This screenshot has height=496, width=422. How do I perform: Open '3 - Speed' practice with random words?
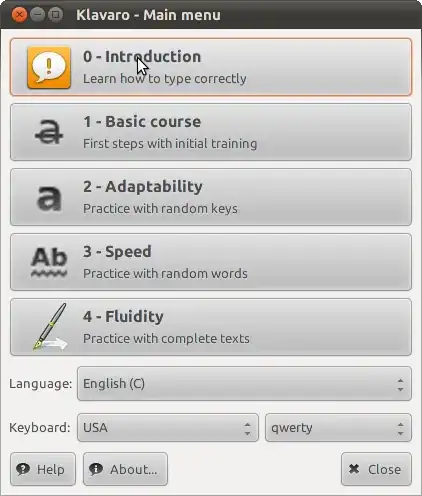click(x=211, y=262)
